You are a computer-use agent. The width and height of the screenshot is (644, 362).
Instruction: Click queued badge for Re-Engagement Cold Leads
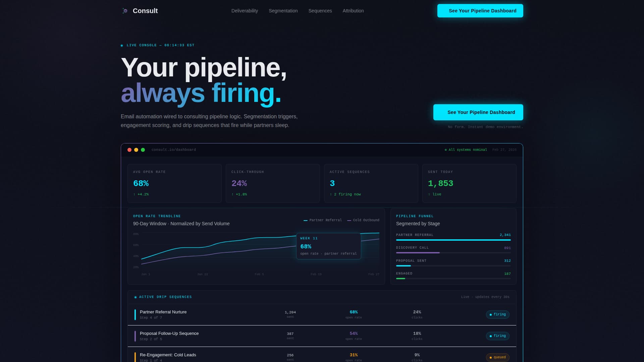tap(498, 357)
